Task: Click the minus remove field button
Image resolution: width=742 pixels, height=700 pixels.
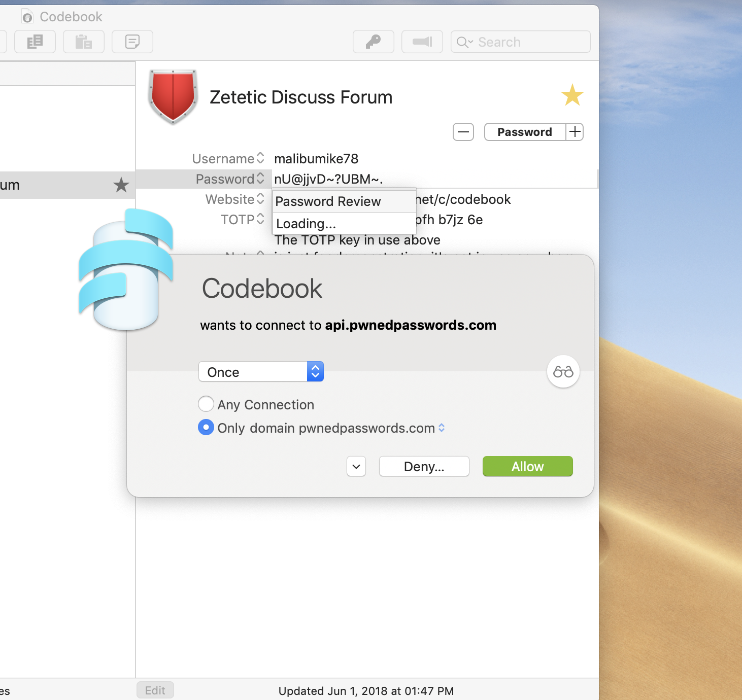Action: [x=463, y=132]
